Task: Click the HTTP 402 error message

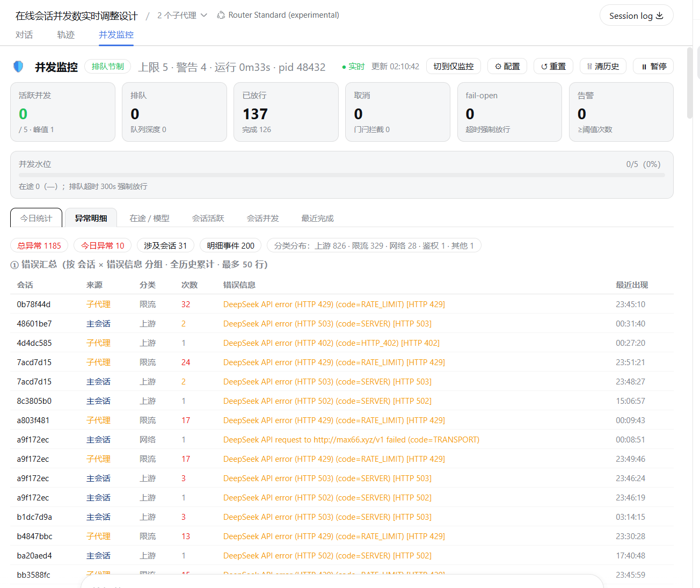Action: tap(331, 343)
